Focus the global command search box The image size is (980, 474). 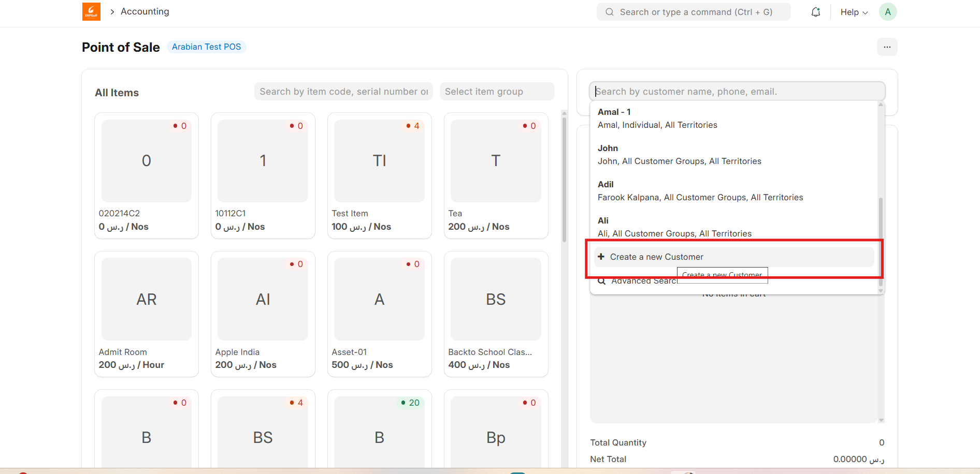694,12
